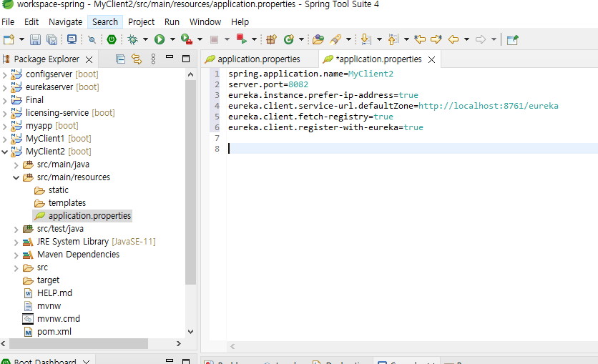Click the server.port=8082 line in editor
598x364 pixels.
pos(268,84)
